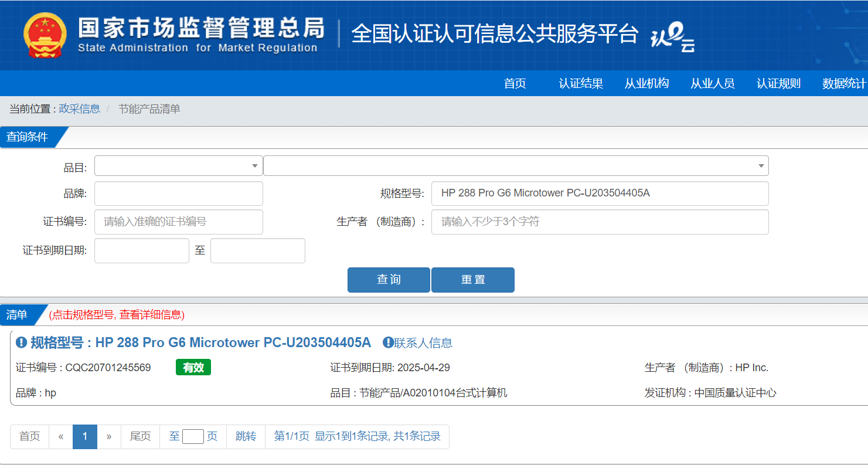Go to pagination 首页 first page
This screenshot has height=465, width=868.
point(30,437)
